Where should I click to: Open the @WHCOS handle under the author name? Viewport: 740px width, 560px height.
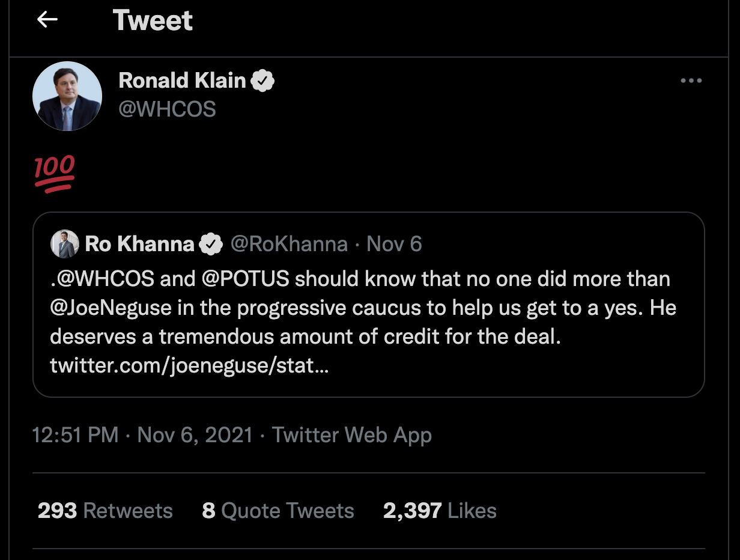(167, 109)
